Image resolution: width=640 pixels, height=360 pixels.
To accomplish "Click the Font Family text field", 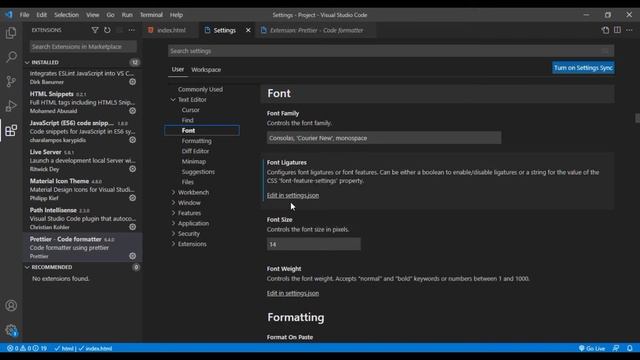I will [x=384, y=138].
